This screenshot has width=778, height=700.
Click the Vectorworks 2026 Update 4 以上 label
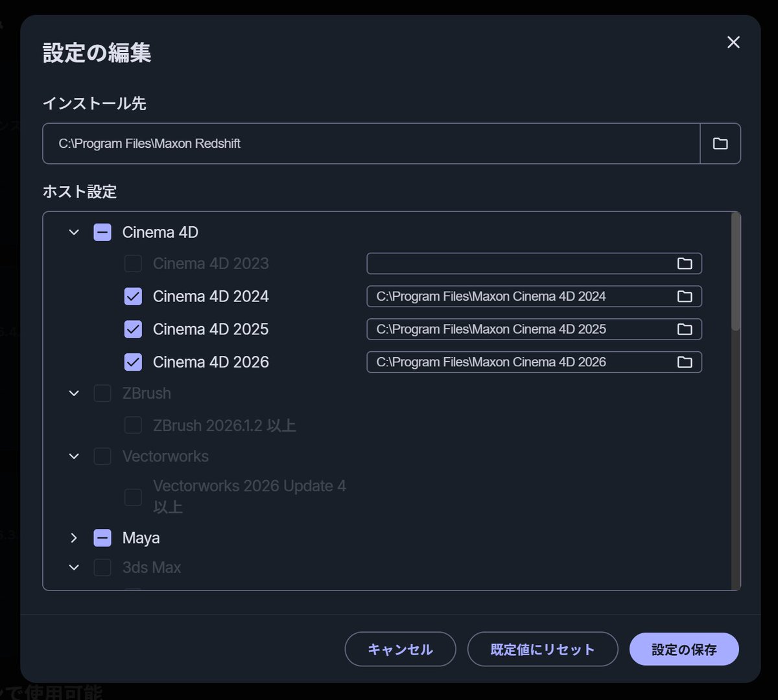point(250,496)
